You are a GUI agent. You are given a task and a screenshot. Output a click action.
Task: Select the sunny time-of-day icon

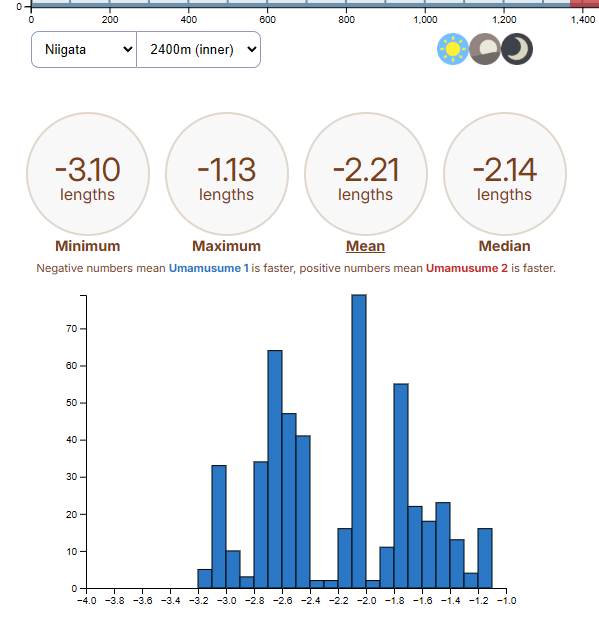[x=453, y=49]
